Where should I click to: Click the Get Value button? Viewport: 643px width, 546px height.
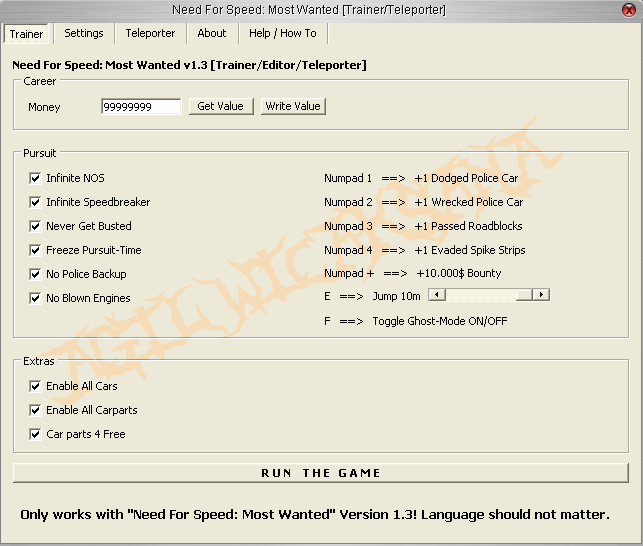[x=221, y=106]
